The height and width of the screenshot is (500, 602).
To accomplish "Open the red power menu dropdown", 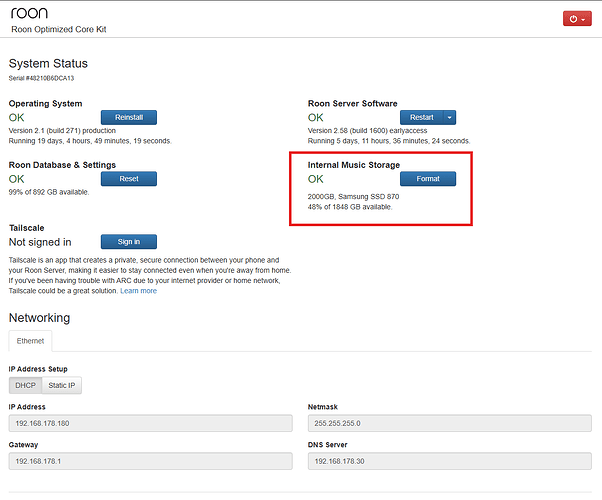I will (577, 18).
